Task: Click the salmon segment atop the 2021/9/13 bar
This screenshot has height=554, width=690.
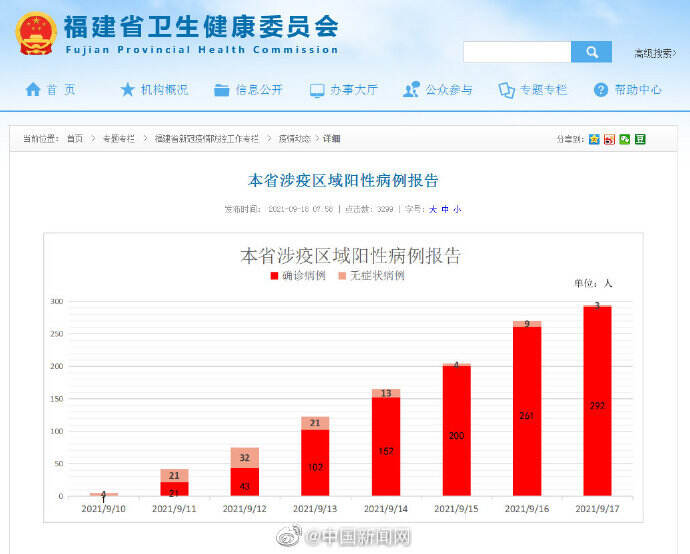Action: [315, 423]
